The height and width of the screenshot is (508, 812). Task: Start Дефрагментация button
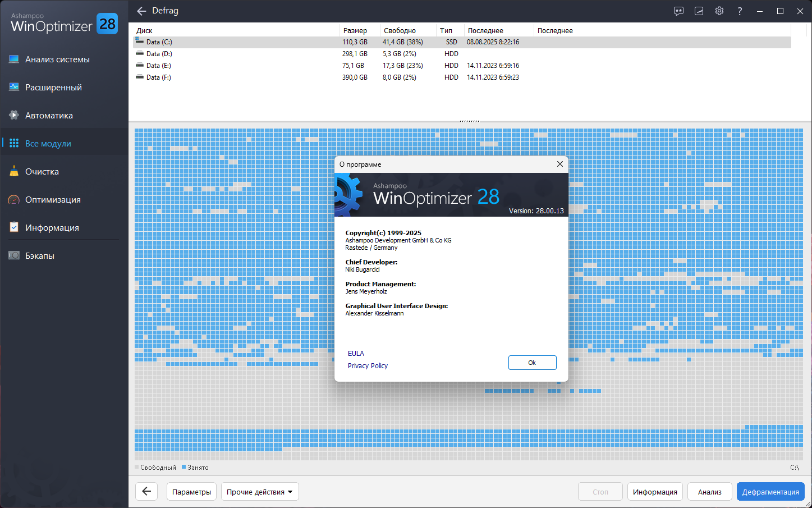pyautogui.click(x=770, y=492)
